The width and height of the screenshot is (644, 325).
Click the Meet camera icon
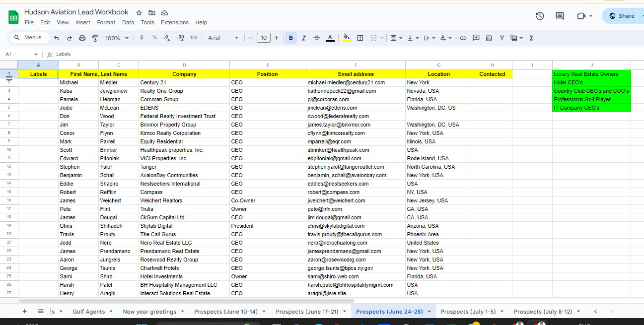[x=581, y=16]
